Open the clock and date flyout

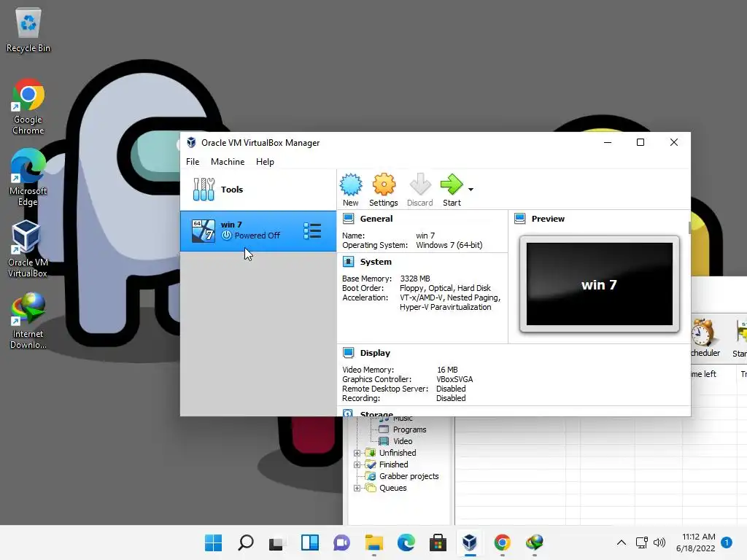[695, 542]
